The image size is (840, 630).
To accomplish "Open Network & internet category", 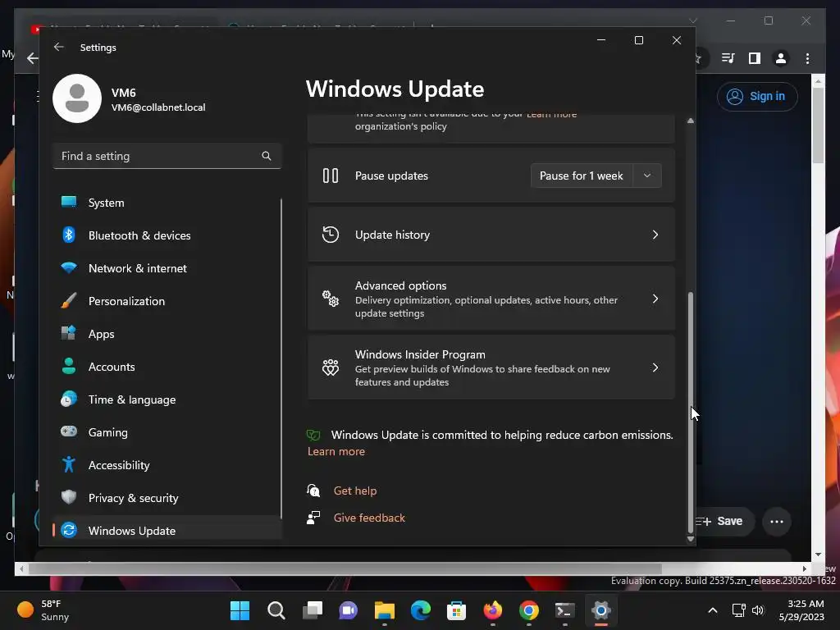I will 167,268.
